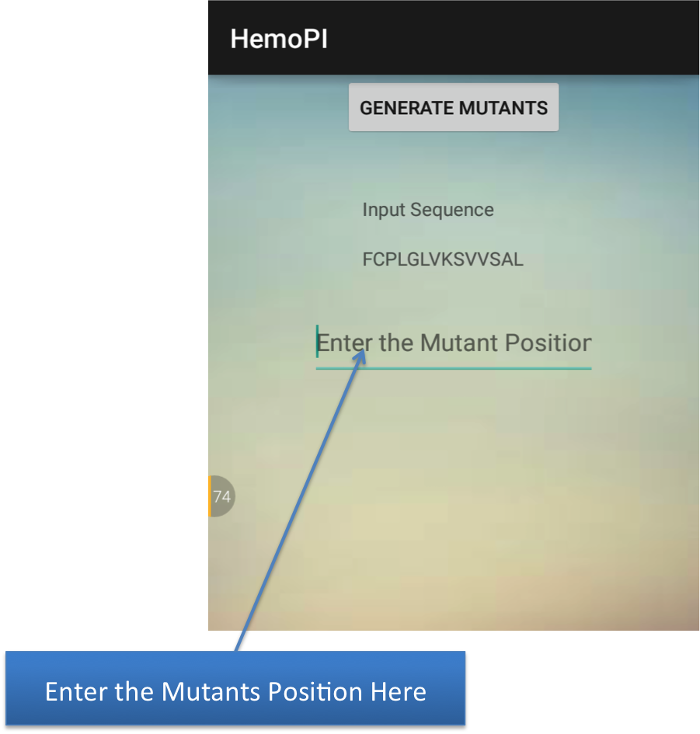Click the word Position in the placeholder
700x734 pixels.
(548, 343)
